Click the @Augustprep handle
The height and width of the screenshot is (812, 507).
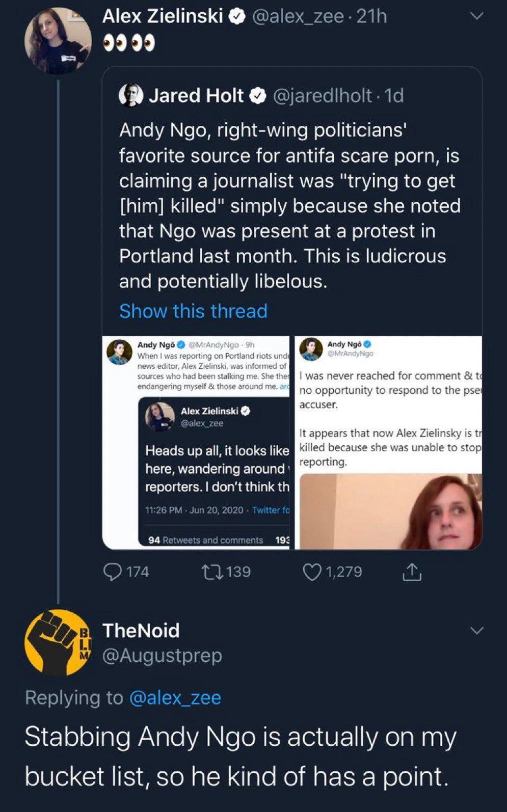click(x=163, y=655)
